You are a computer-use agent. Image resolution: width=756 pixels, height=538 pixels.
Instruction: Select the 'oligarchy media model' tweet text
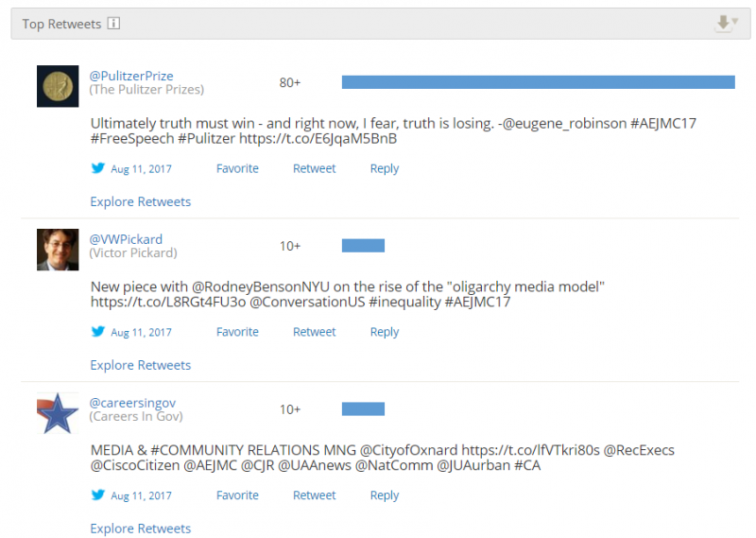coord(348,294)
